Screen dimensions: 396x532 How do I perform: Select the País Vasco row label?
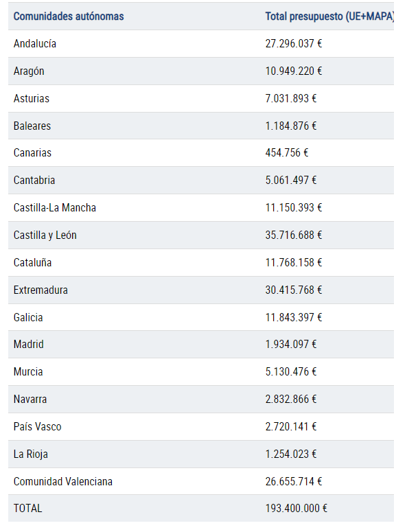(x=37, y=427)
